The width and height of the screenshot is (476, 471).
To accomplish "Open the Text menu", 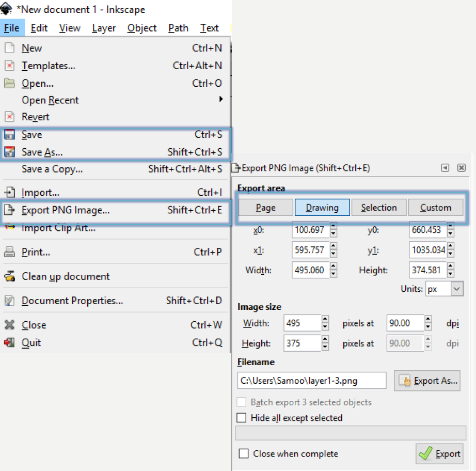I will [x=209, y=28].
